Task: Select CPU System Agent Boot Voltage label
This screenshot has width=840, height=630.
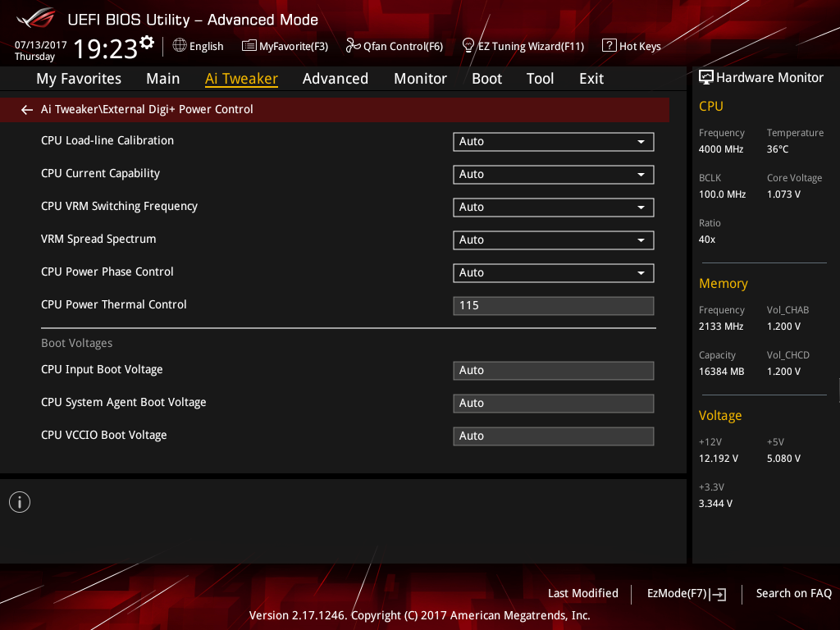Action: coord(123,402)
